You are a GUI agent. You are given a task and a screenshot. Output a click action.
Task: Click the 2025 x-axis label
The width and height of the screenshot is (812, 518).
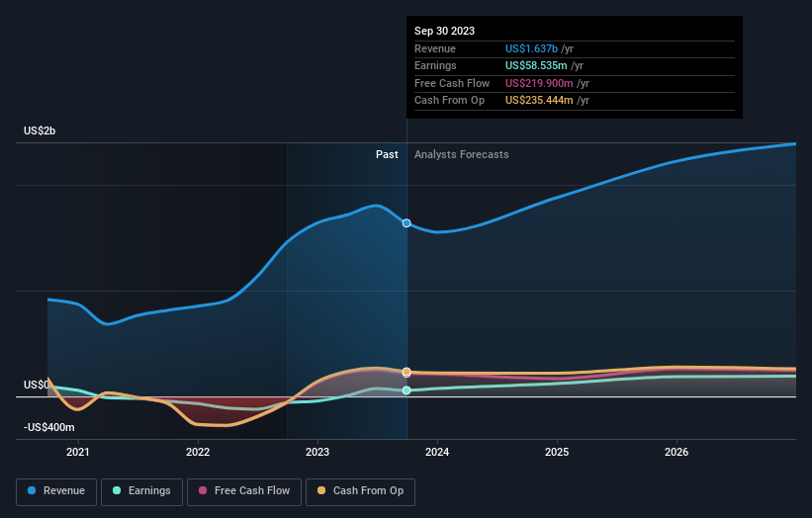pos(557,452)
